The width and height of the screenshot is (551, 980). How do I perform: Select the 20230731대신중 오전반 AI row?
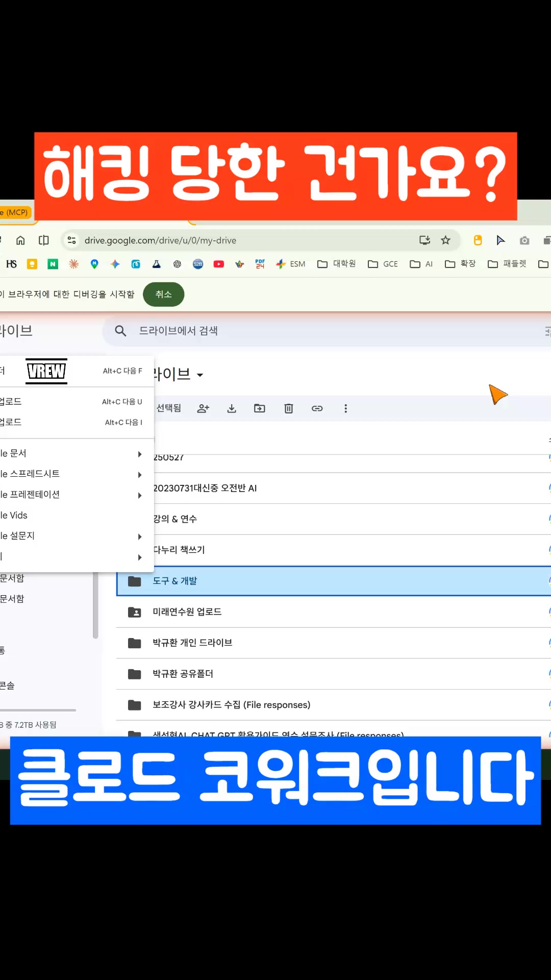pyautogui.click(x=352, y=488)
